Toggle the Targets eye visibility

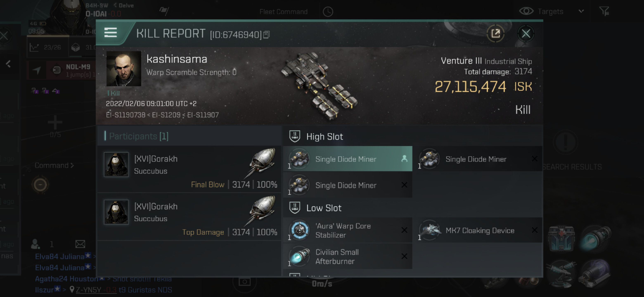click(x=526, y=11)
